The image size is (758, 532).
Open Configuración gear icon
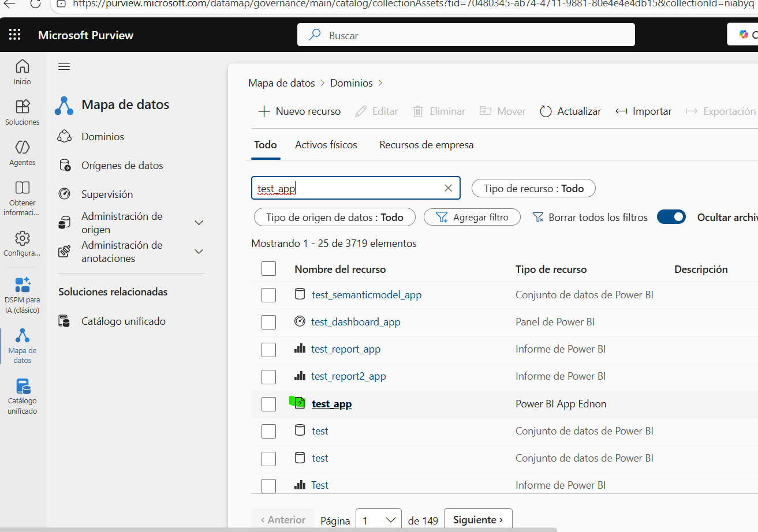(x=23, y=238)
